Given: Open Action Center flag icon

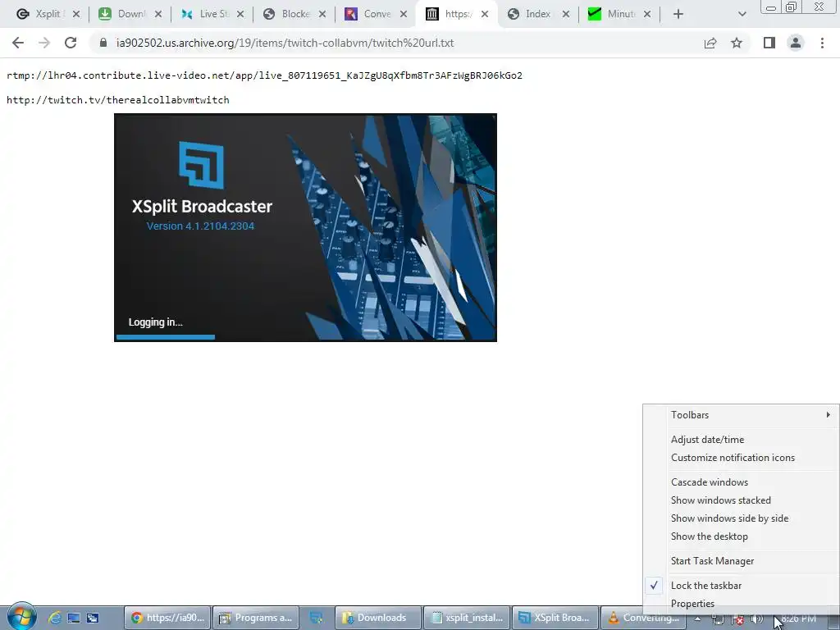Looking at the screenshot, I should (738, 619).
